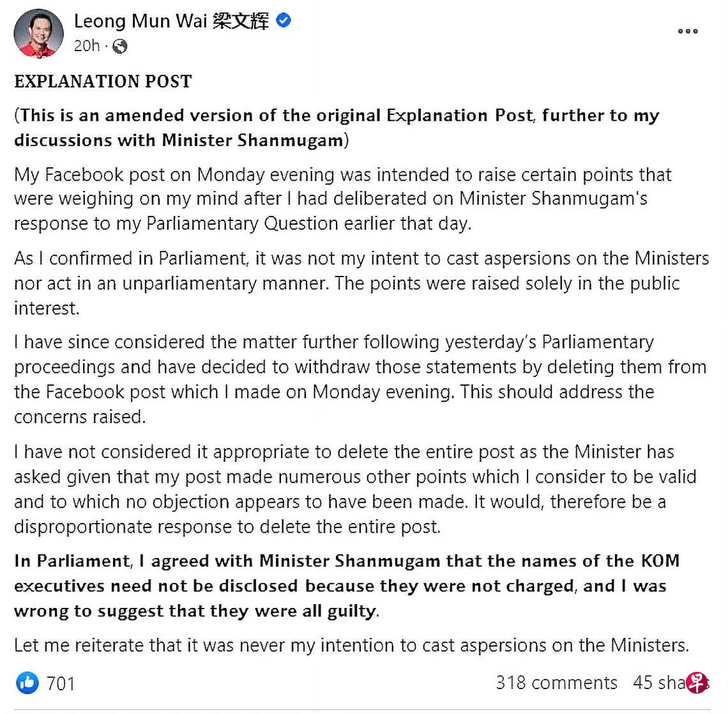Click the blue thumbs-up reaction icon
The height and width of the screenshot is (714, 728).
(27, 683)
